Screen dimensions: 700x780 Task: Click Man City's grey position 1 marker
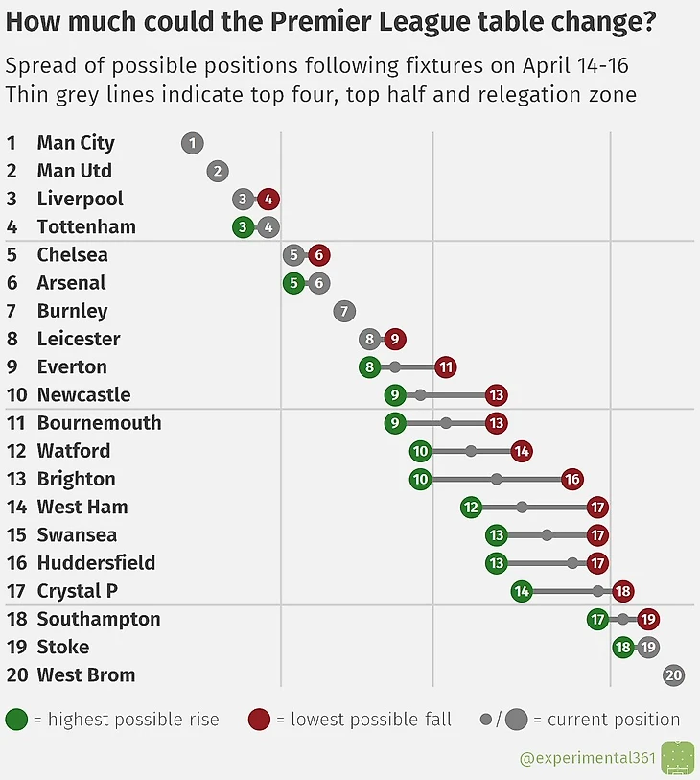click(x=193, y=143)
